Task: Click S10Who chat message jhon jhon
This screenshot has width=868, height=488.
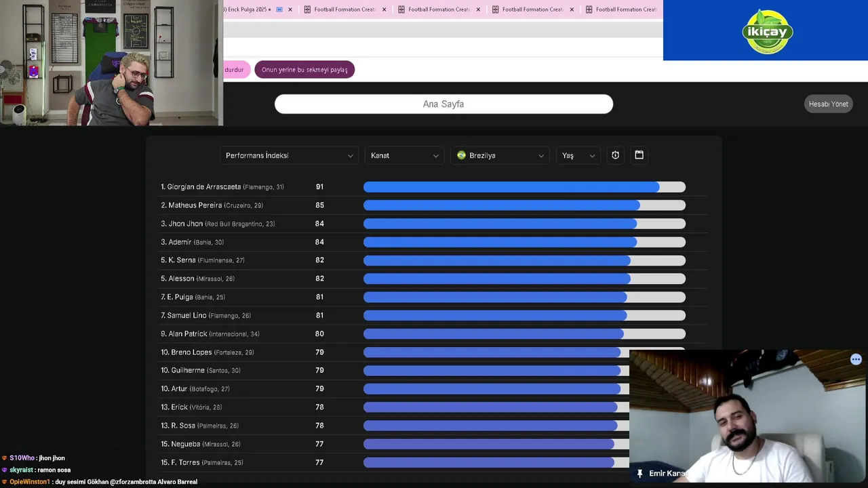Action: (x=34, y=458)
